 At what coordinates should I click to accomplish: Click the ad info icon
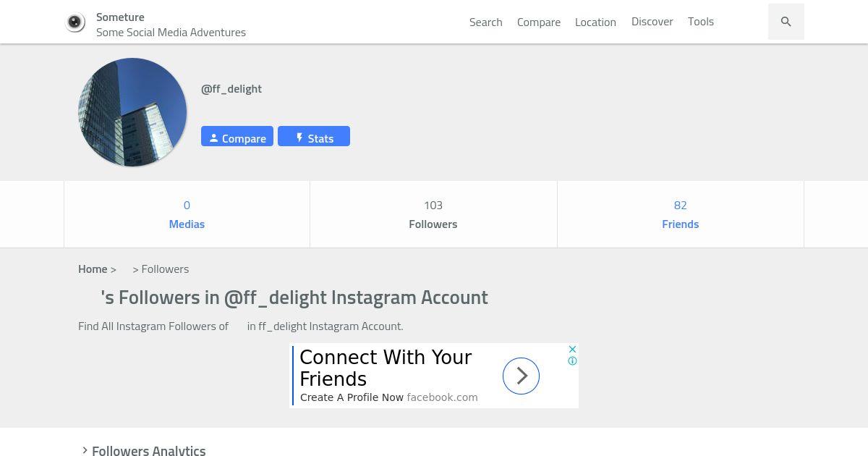pyautogui.click(x=572, y=361)
